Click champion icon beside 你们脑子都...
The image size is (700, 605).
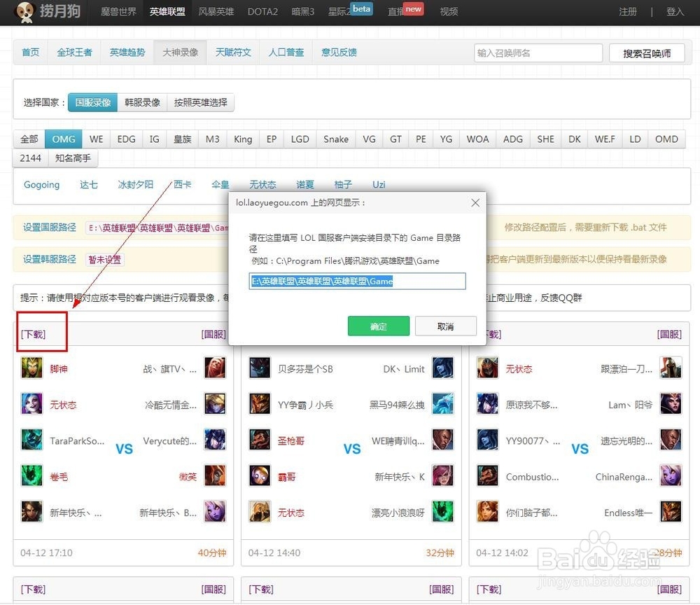pyautogui.click(x=487, y=512)
